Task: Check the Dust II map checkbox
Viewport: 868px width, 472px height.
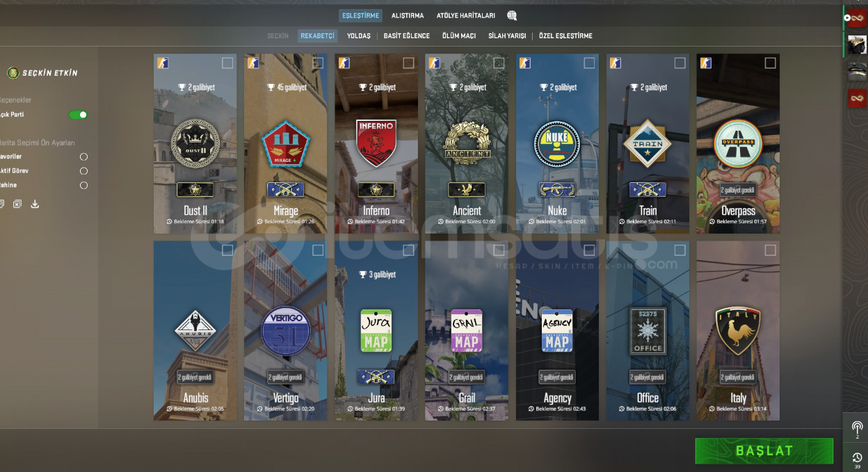Action: (x=227, y=63)
